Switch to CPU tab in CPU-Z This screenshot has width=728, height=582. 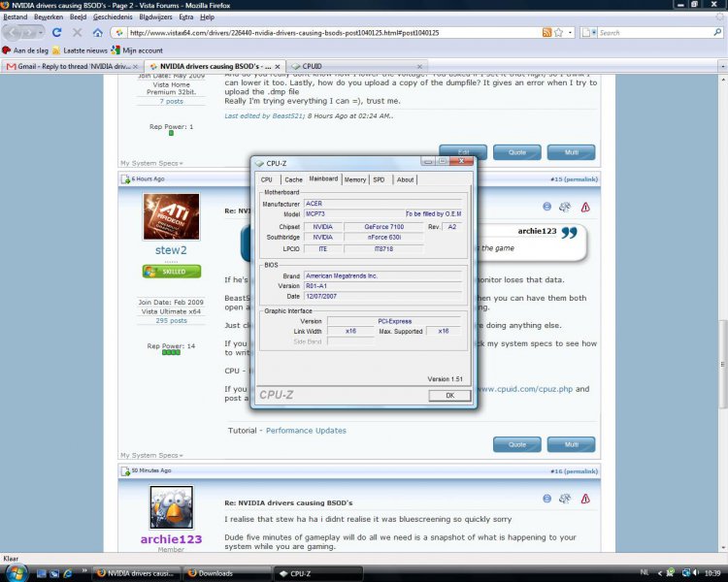(267, 179)
